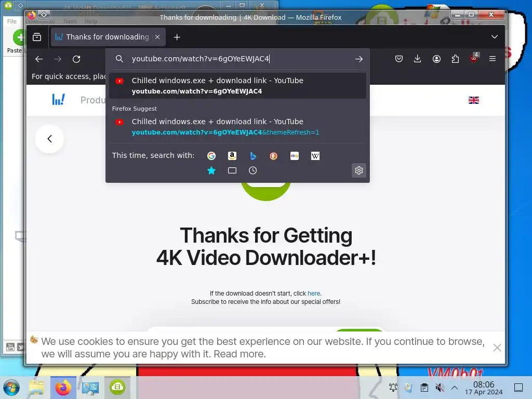Open File Explorer from the taskbar
Screen dimensions: 532x399
point(37,388)
